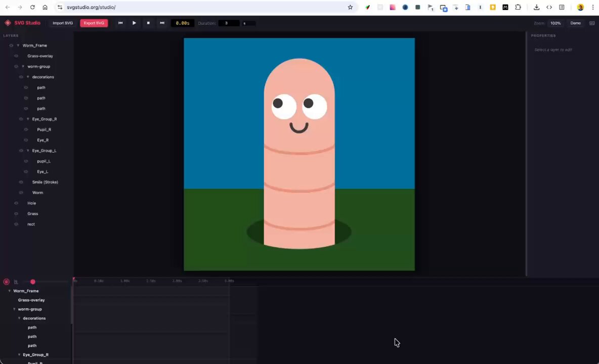
Task: Jump to animation start with rewind icon
Action: coord(120,23)
